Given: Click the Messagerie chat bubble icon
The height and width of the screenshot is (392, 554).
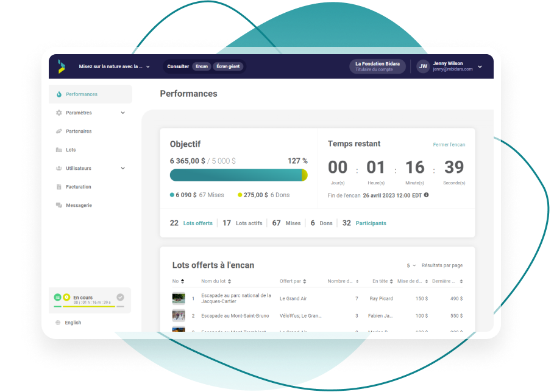Looking at the screenshot, I should tap(59, 205).
